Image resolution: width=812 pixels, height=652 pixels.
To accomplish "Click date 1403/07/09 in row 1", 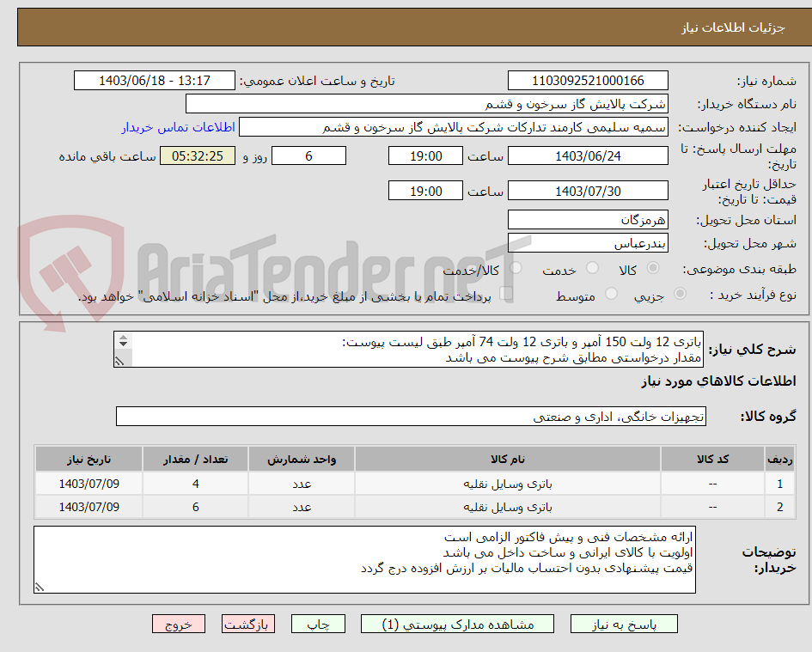I will coord(89,484).
